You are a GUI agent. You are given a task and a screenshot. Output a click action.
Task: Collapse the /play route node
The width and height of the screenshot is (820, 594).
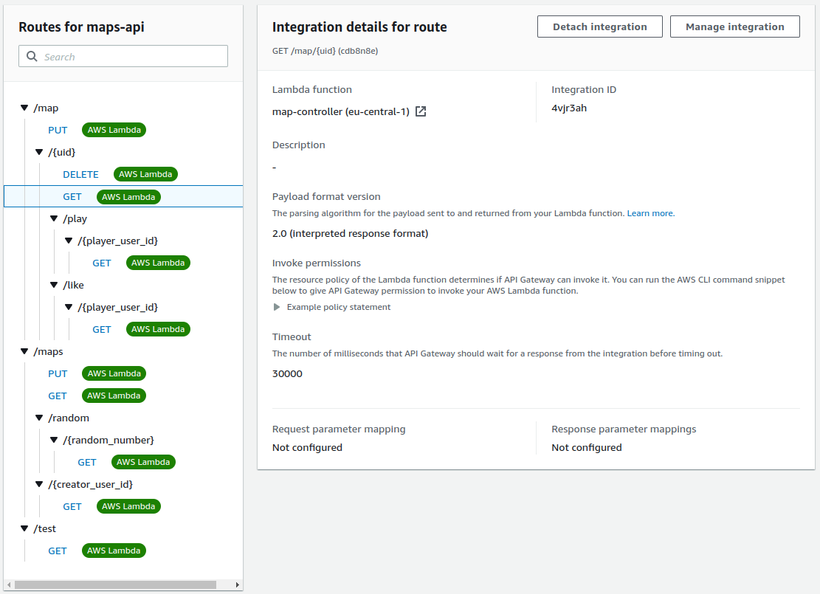click(x=53, y=219)
